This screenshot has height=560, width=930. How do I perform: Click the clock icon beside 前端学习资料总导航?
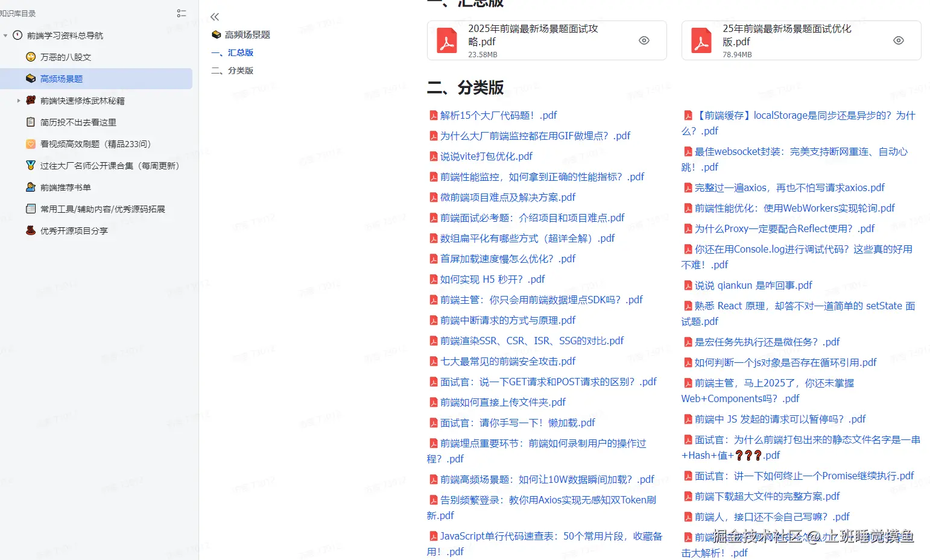click(x=17, y=35)
